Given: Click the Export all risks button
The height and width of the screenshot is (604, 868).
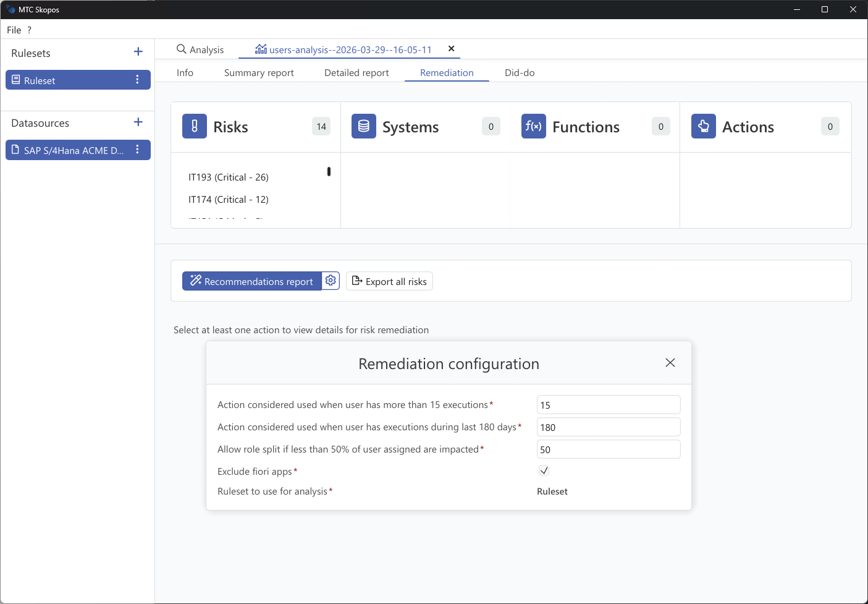Looking at the screenshot, I should [389, 281].
